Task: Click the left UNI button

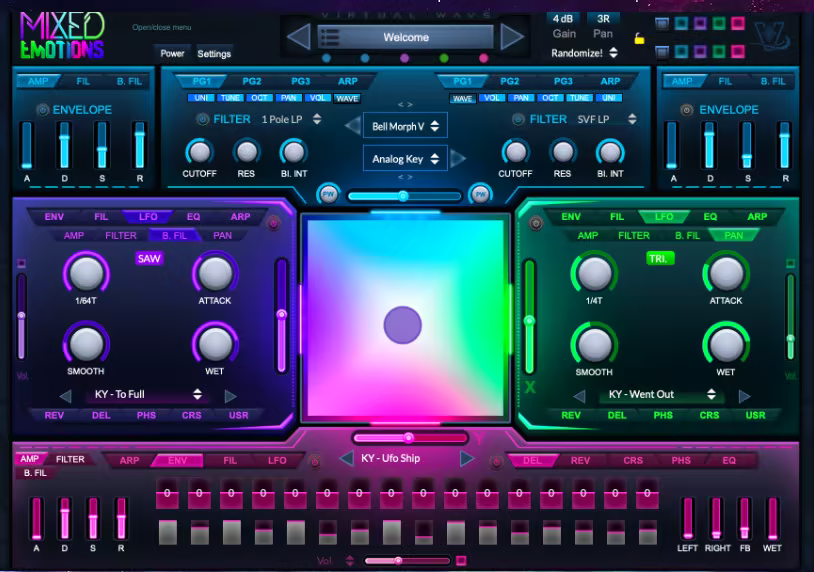Action: [x=201, y=98]
